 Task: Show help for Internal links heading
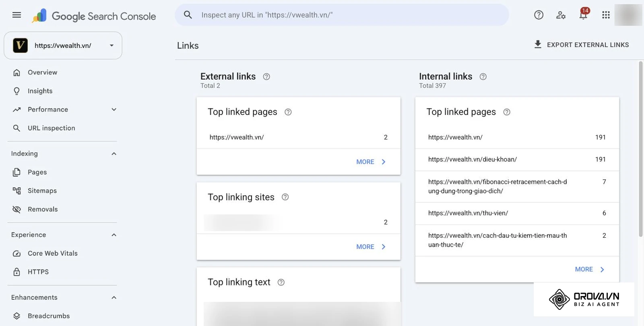[x=483, y=77]
